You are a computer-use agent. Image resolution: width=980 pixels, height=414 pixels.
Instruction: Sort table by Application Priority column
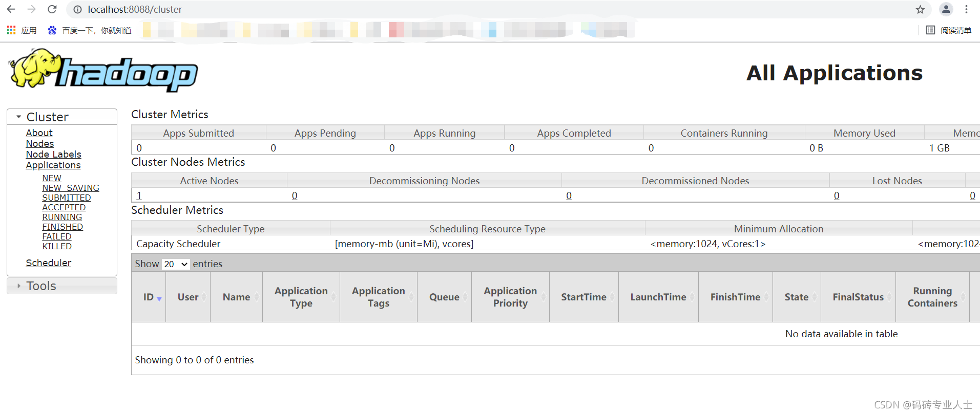point(510,297)
